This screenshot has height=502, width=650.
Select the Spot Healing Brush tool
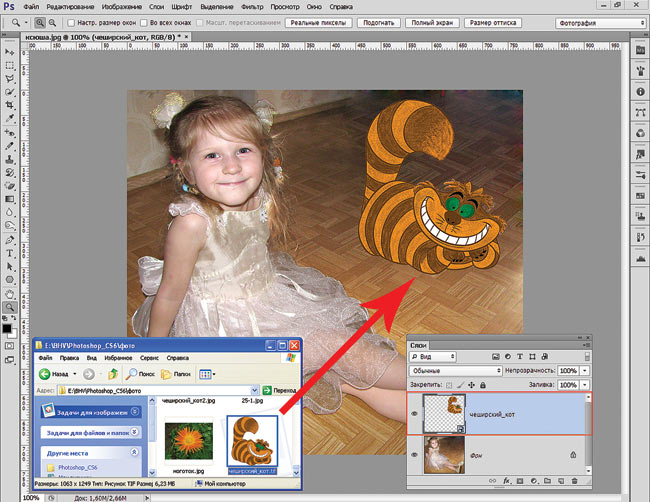[x=10, y=133]
